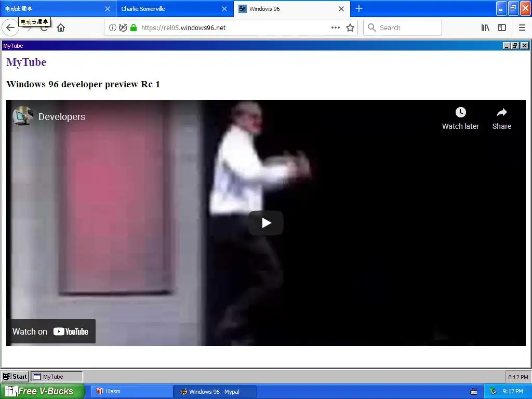Play the video with center play button

(266, 223)
